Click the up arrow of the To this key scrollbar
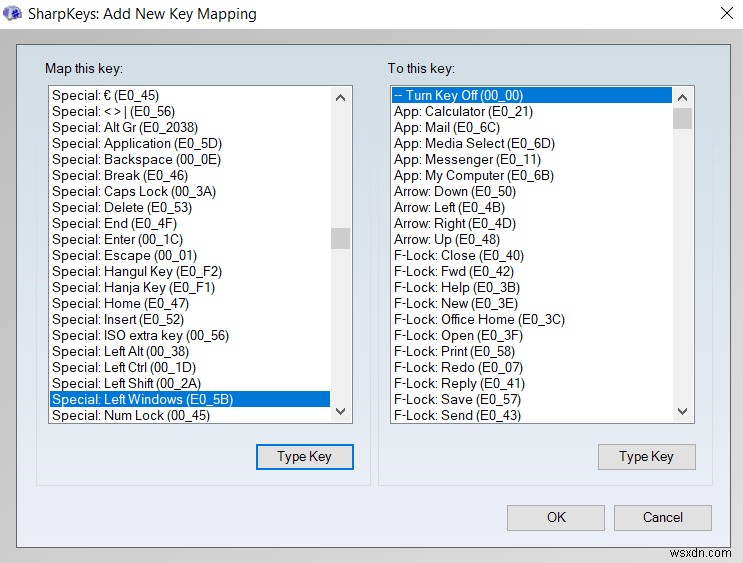The image size is (743, 563). [682, 98]
